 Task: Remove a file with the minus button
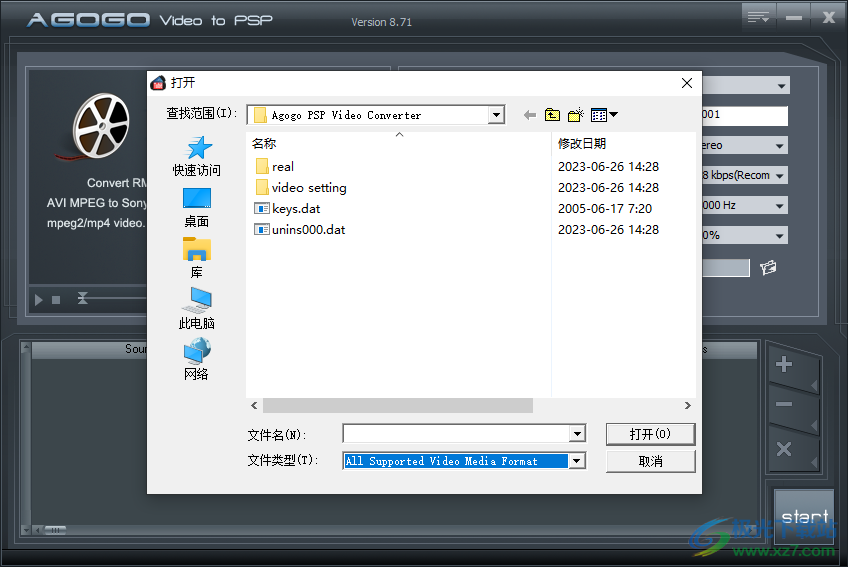(784, 404)
